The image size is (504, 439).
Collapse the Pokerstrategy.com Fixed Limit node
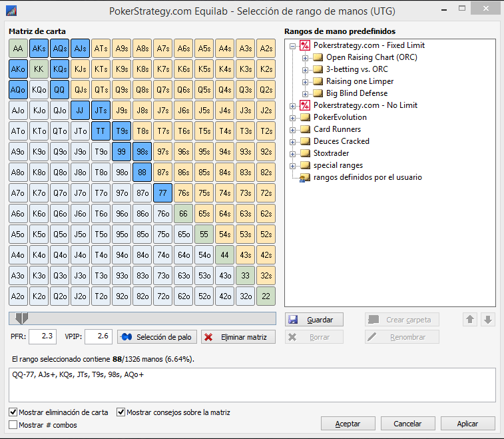(x=292, y=46)
